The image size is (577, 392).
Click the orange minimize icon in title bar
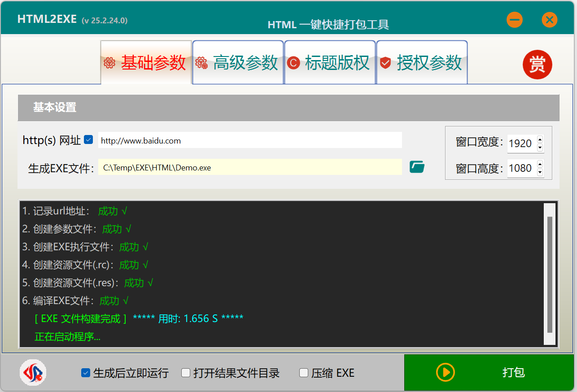tap(514, 20)
